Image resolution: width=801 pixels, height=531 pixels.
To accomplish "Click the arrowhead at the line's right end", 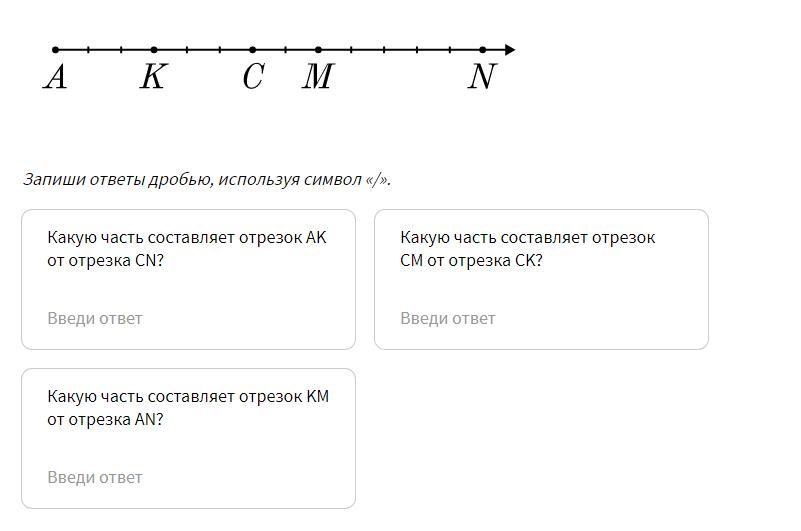I will click(510, 49).
